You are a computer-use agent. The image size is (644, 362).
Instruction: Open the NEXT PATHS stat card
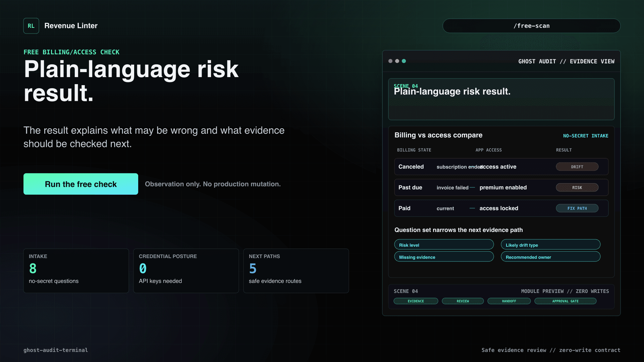click(296, 271)
